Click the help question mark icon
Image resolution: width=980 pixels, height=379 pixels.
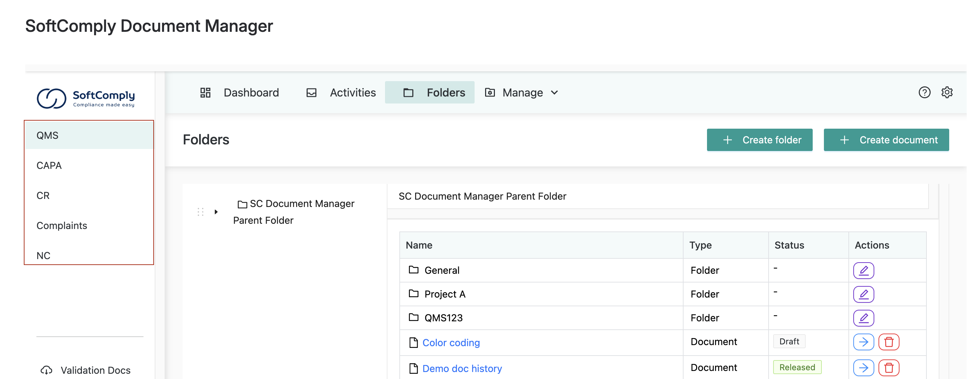[x=924, y=92]
